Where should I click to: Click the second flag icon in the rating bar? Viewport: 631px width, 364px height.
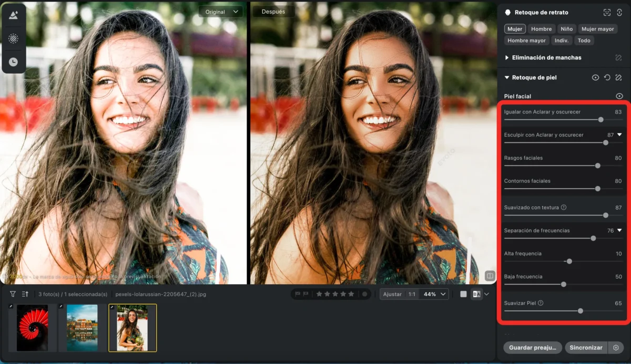[306, 294]
